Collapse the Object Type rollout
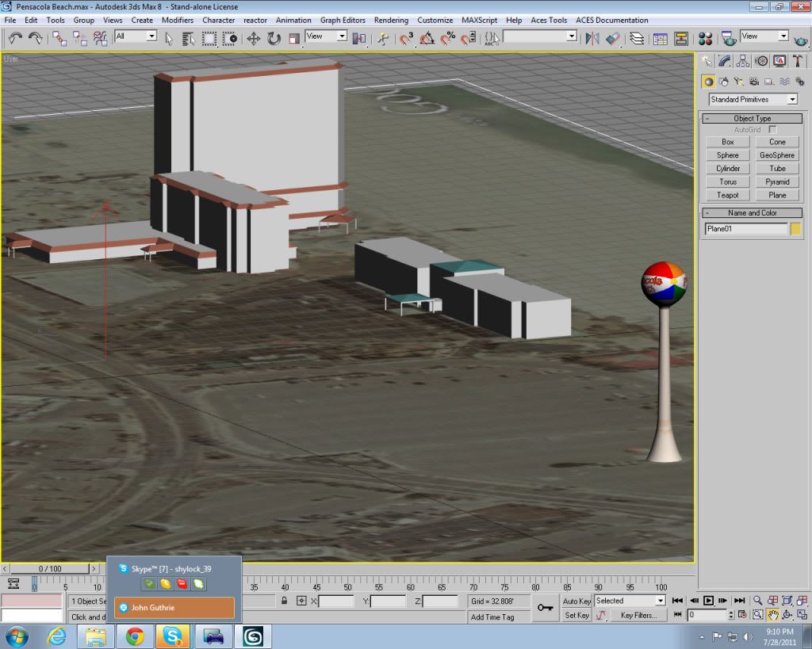Viewport: 812px width, 649px height. pyautogui.click(x=752, y=118)
